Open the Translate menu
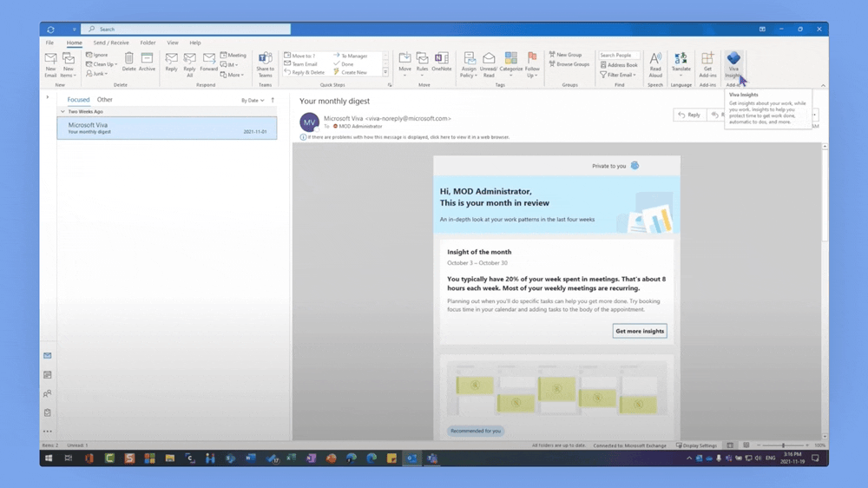Image resolution: width=868 pixels, height=488 pixels. point(681,65)
